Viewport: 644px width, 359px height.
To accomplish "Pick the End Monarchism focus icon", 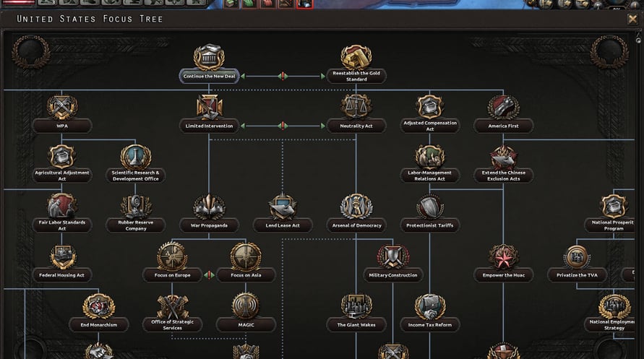I will [x=98, y=306].
